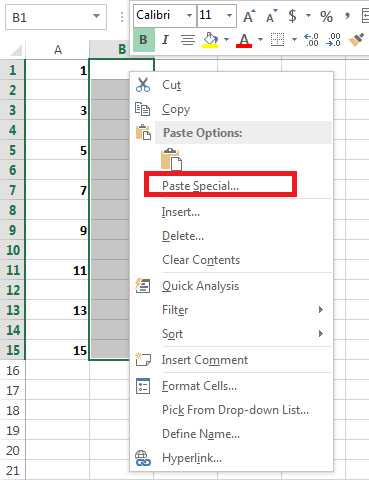
Task: Apply Percent Style format
Action: click(326, 16)
